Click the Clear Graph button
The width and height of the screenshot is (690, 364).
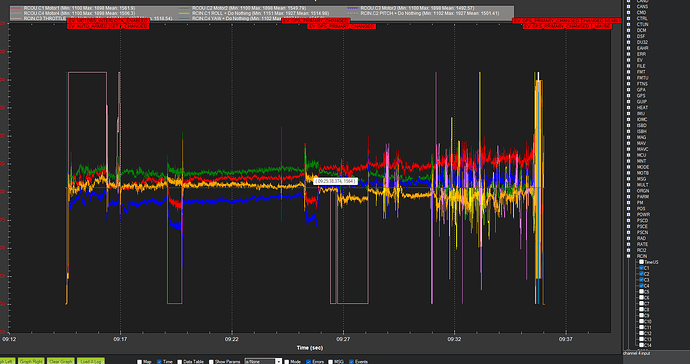(61, 361)
